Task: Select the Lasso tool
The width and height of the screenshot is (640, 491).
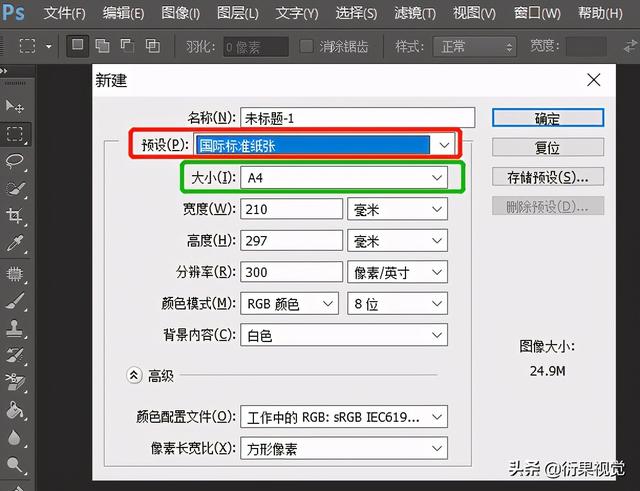Action: [x=15, y=161]
